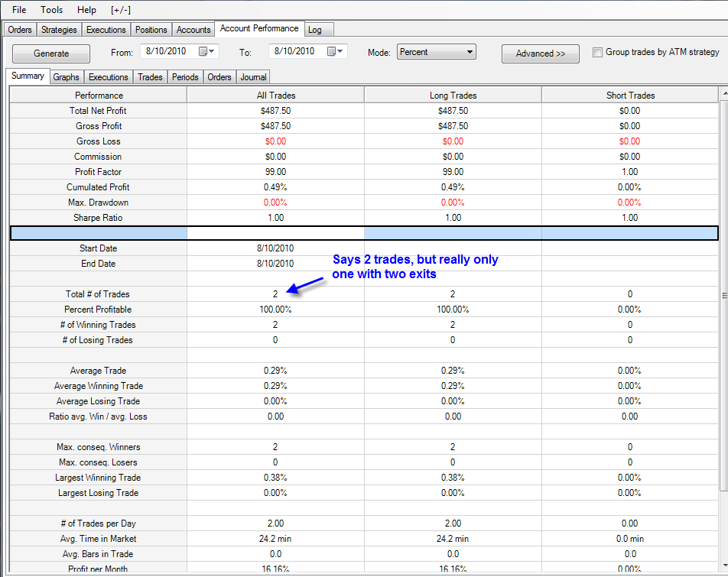Click the Performance column header
Screen dimensions: 728x577
pos(99,95)
